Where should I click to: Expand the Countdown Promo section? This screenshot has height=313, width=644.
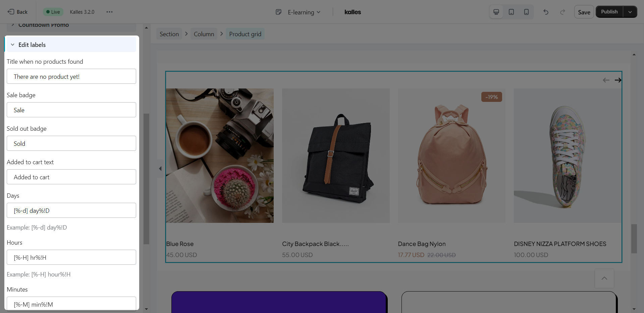[x=12, y=25]
